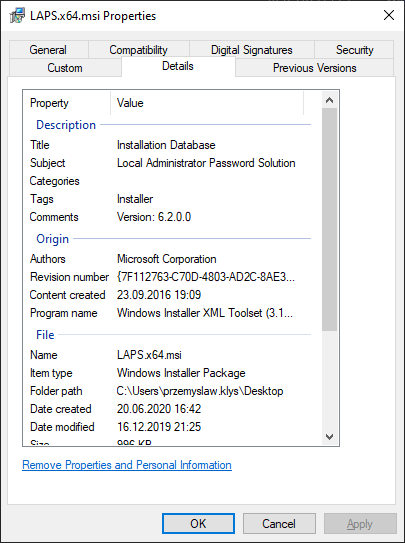Image resolution: width=405 pixels, height=543 pixels.
Task: Click the Property column header
Action: 67,103
